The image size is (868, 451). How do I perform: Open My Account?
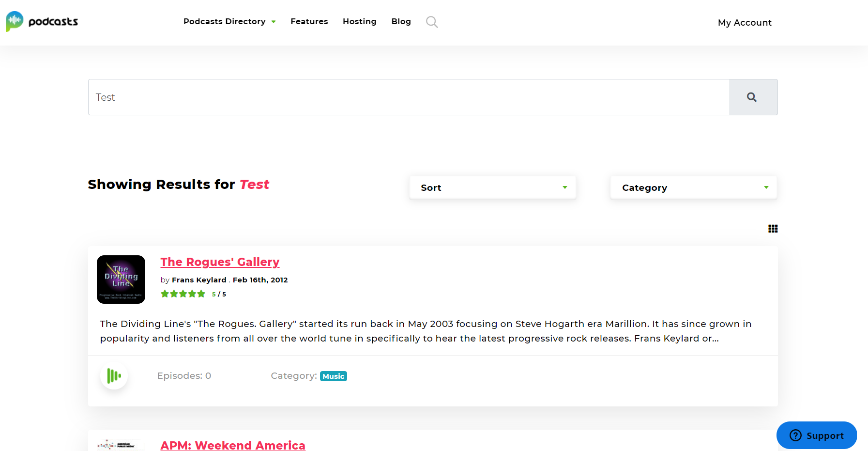pos(745,22)
